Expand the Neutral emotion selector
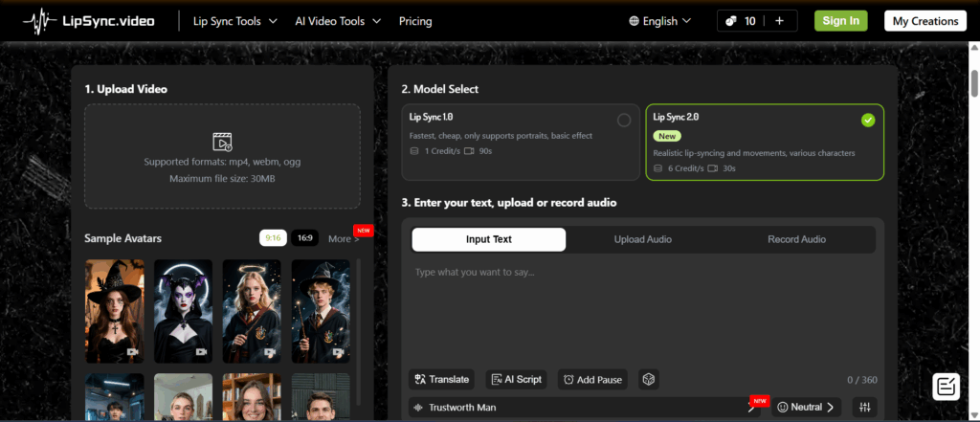 coord(806,408)
